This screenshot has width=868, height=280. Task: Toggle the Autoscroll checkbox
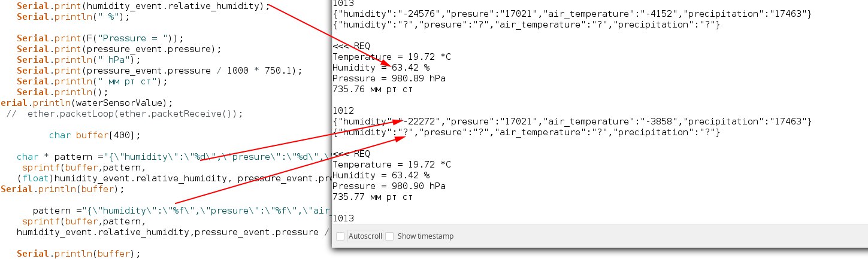click(x=340, y=236)
